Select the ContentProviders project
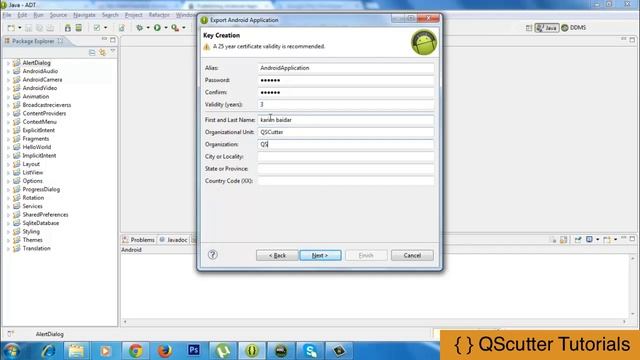 [44, 113]
